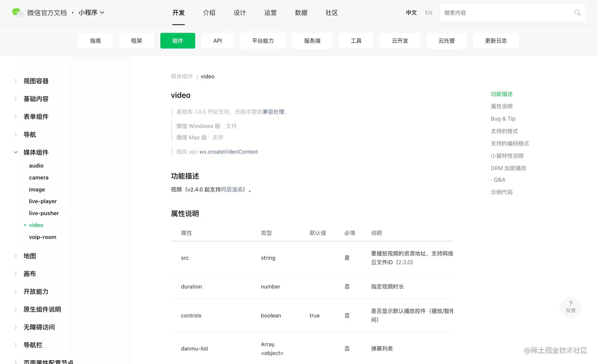Open the camera component page
Screen dimensions: 597x364
[x=39, y=177]
